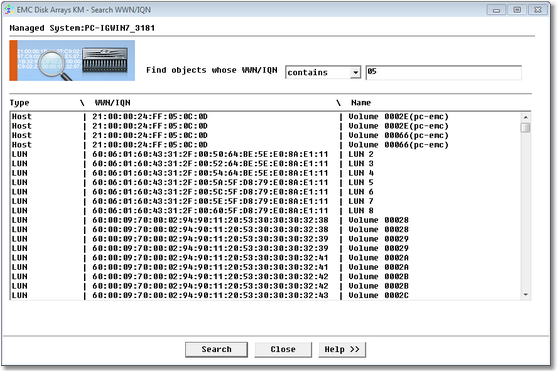The image size is (558, 373).
Task: Maximize the Search WWN/IQN window
Action: pyautogui.click(x=517, y=10)
